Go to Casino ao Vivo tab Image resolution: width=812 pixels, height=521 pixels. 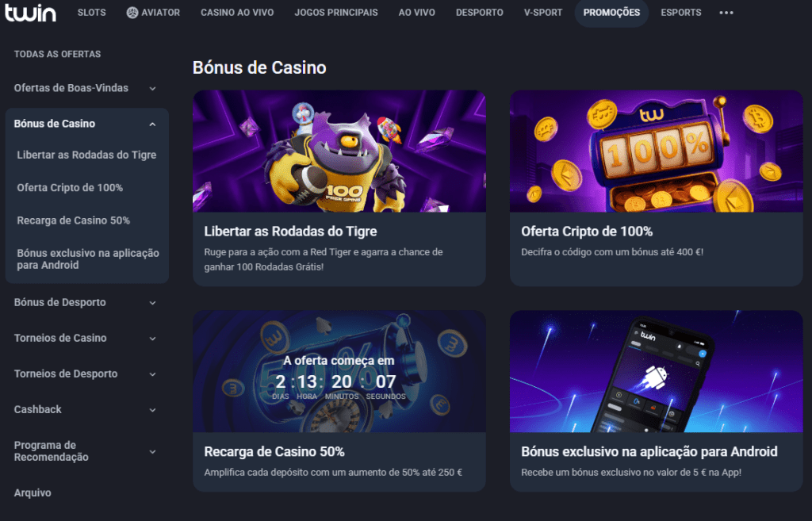237,13
